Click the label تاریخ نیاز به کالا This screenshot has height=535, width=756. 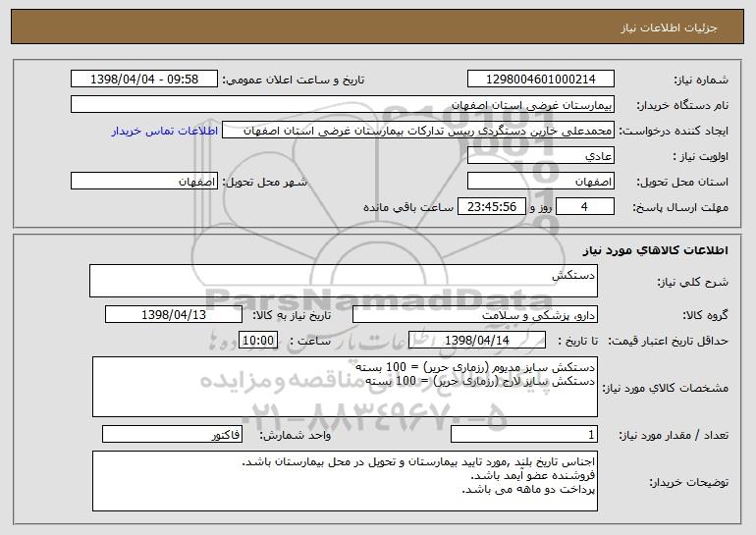[292, 316]
